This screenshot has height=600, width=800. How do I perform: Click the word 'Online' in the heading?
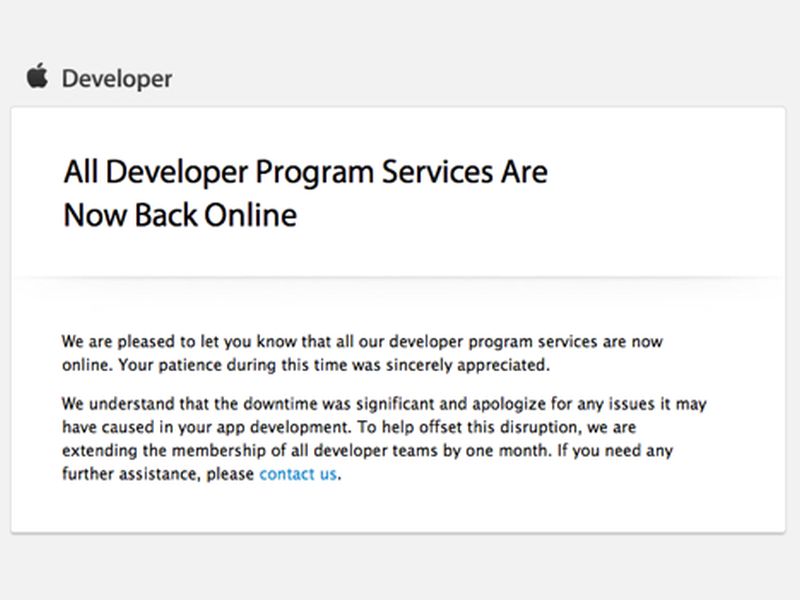(x=251, y=215)
